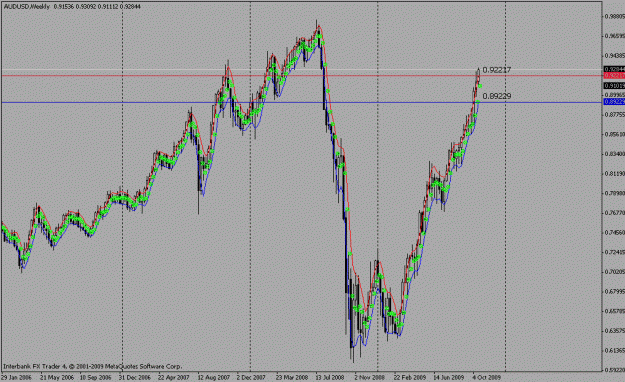Image resolution: width=625 pixels, height=382 pixels.
Task: Click the red price tag on the price axis
Action: pos(614,75)
